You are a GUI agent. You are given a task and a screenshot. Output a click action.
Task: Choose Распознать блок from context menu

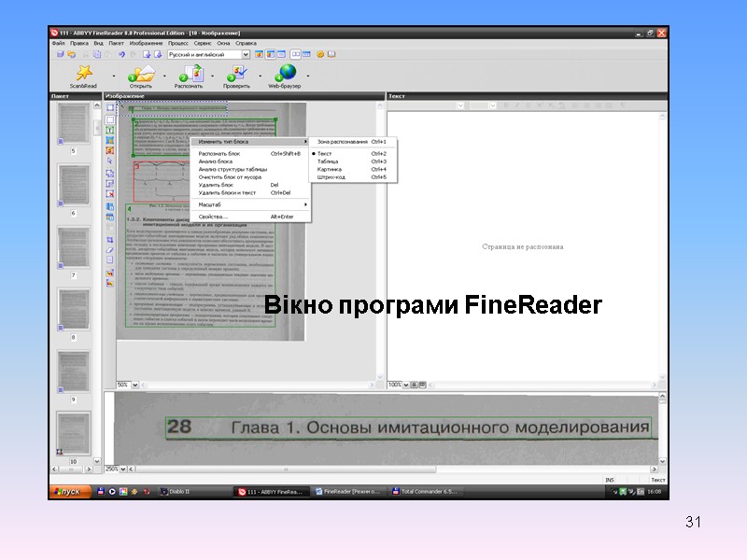[x=250, y=154]
